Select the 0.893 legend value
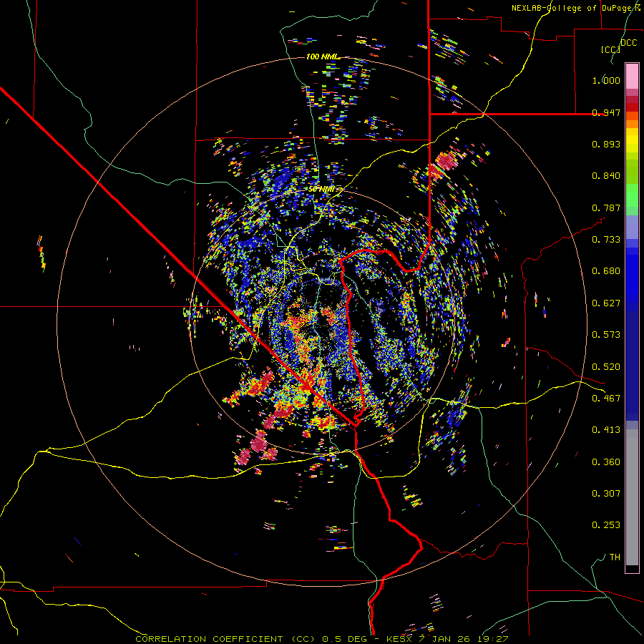 [x=606, y=144]
